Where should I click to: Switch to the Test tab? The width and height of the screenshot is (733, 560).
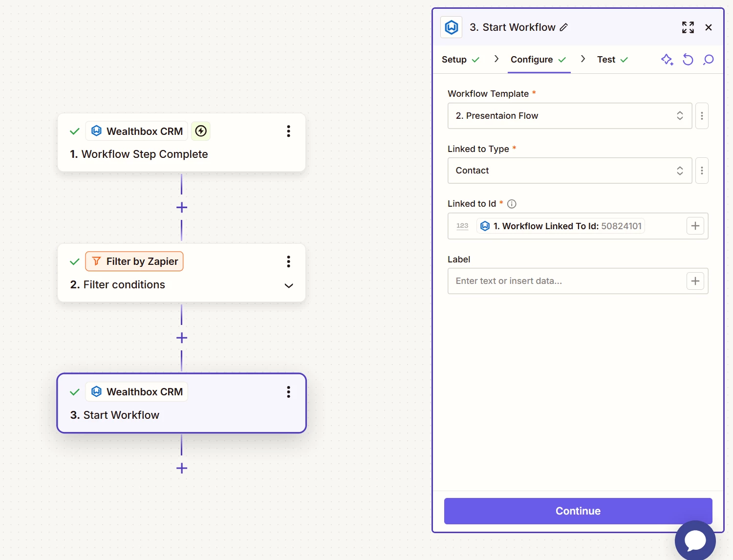click(x=612, y=60)
